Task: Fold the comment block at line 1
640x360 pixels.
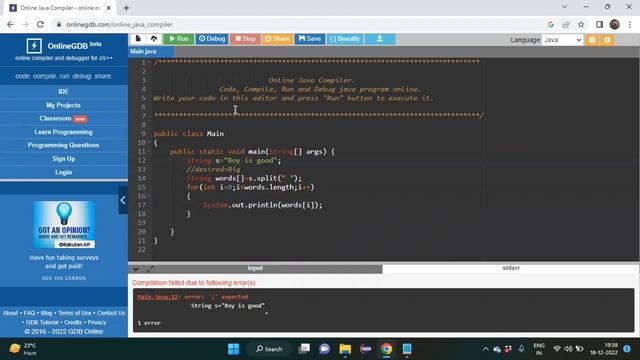Action: tap(149, 62)
